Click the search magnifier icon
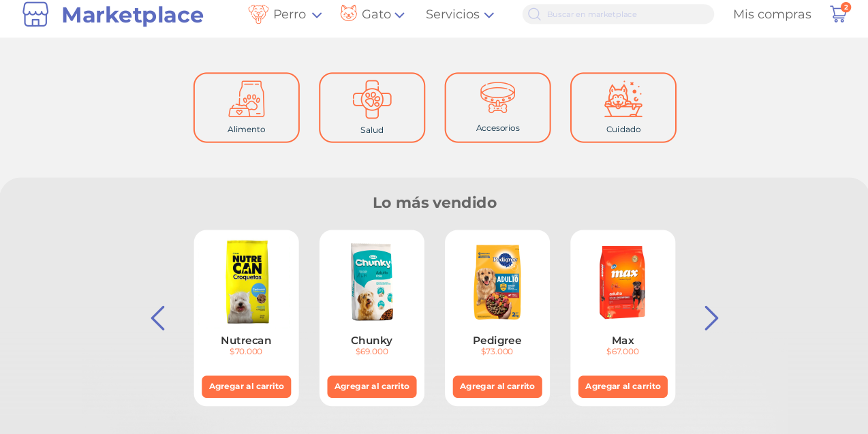This screenshot has width=868, height=434. [534, 14]
